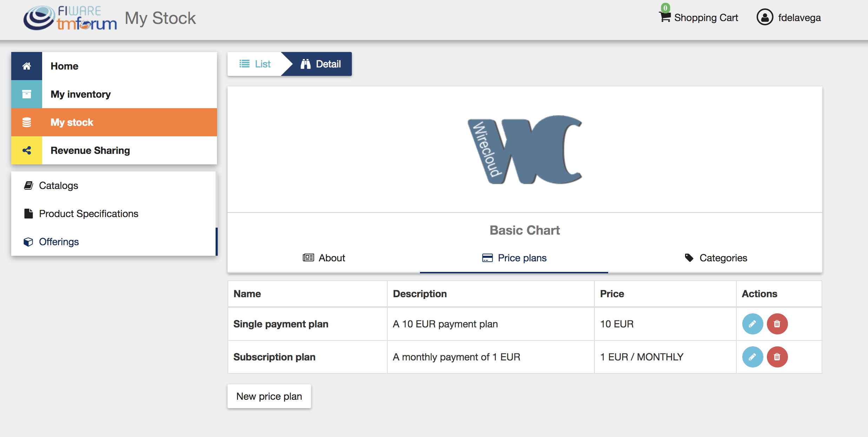The width and height of the screenshot is (868, 437).
Task: Open the shopping cart icon
Action: point(665,17)
